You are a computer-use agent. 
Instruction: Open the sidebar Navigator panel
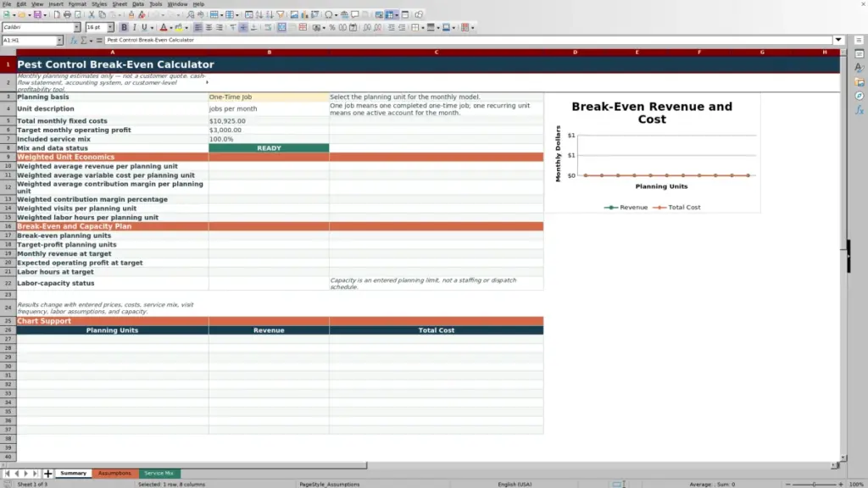pyautogui.click(x=860, y=97)
